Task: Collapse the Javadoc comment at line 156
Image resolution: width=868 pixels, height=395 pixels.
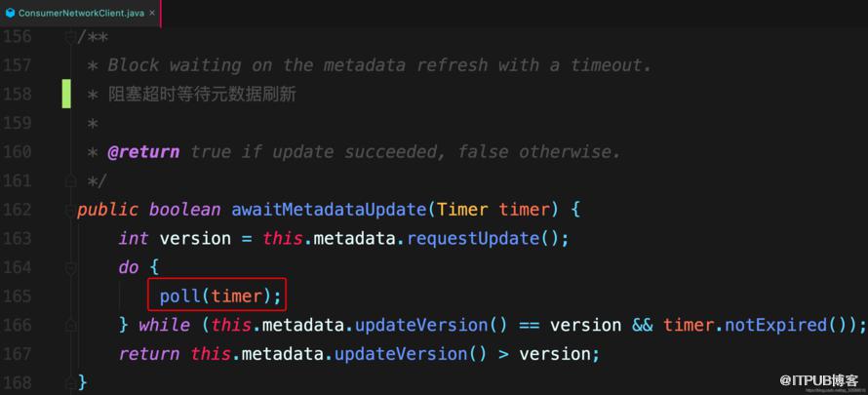Action: click(70, 37)
